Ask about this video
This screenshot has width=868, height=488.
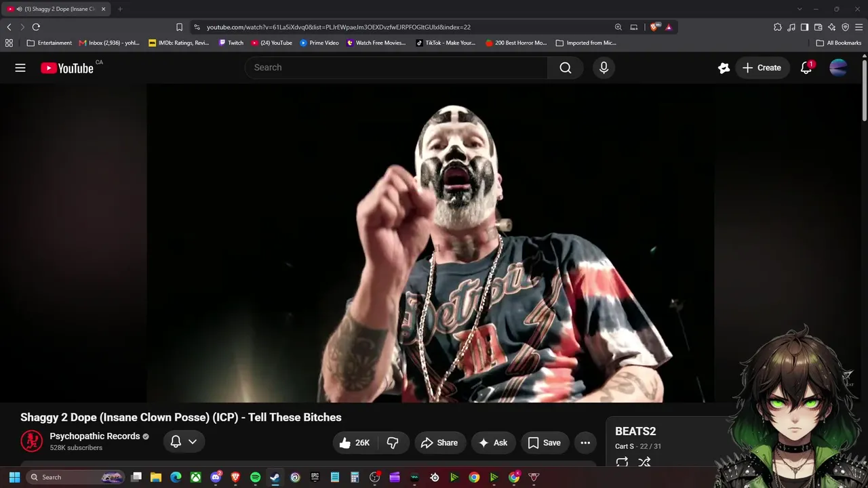click(x=493, y=443)
